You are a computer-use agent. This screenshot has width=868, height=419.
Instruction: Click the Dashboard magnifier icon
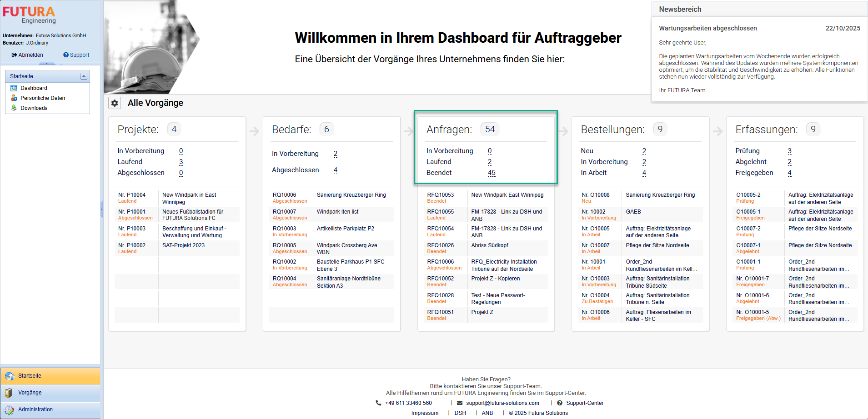pyautogui.click(x=14, y=88)
